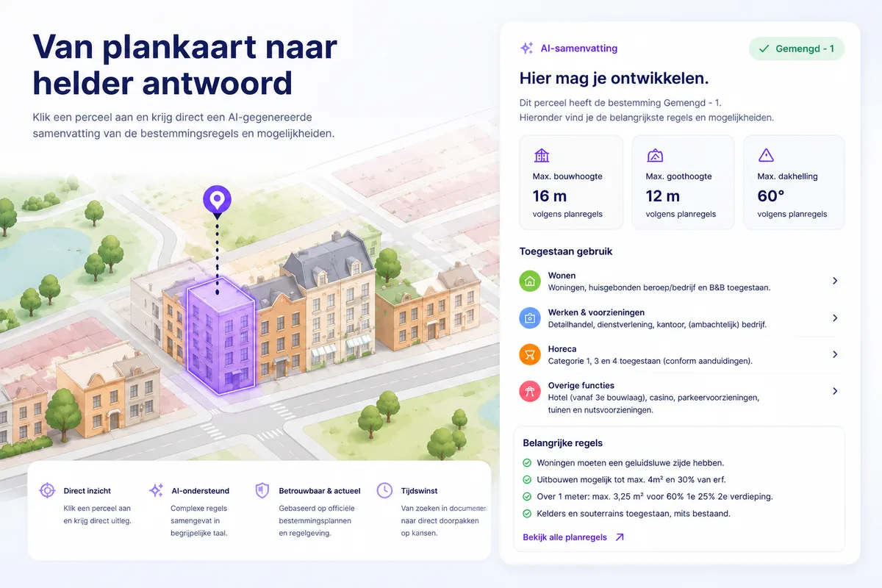882x588 pixels.
Task: Click the Max. goothoogte gutter icon
Action: (x=654, y=155)
